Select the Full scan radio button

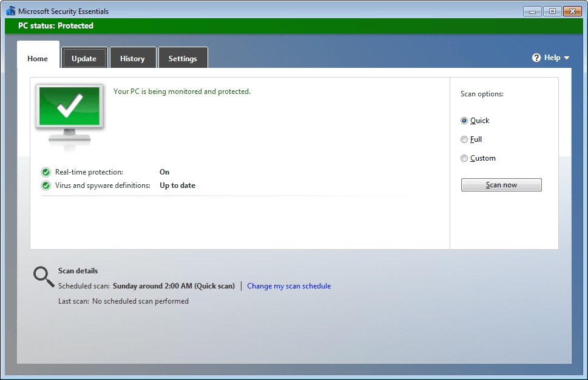464,139
